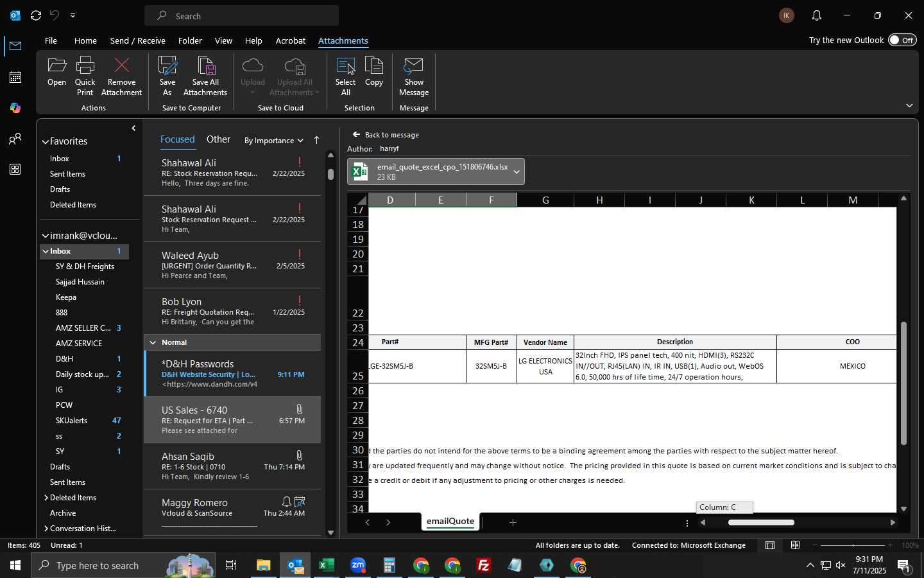Reverse sort order arrow in message list
924x578 pixels.
316,140
